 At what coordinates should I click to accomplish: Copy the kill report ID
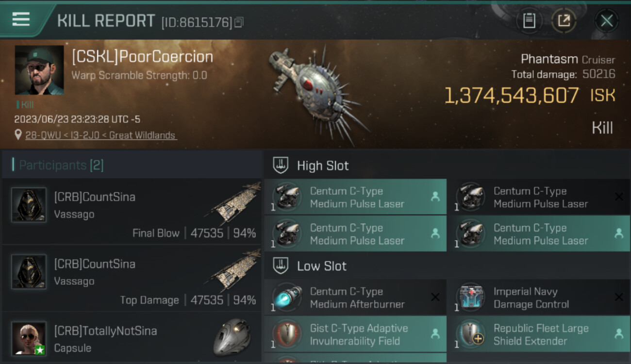(238, 22)
